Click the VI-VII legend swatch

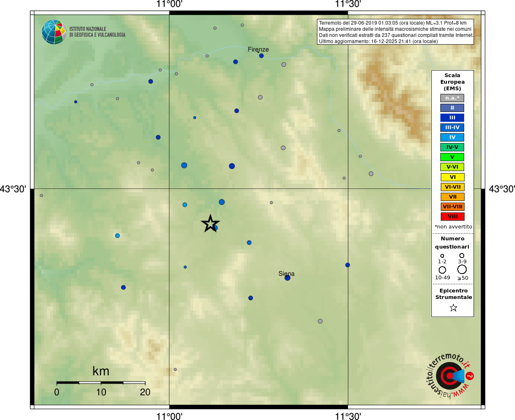pos(452,187)
